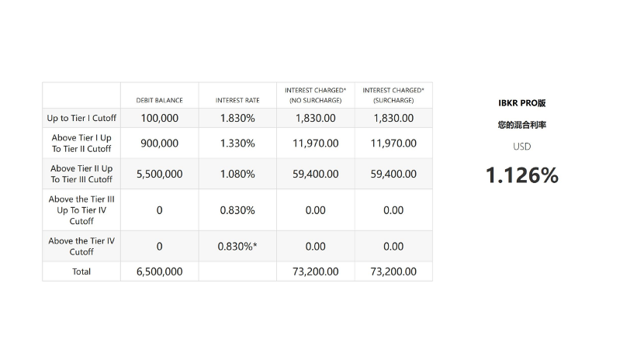Screen dimensions: 644x363
Task: Click the 1.080% interest rate cell
Action: pyautogui.click(x=237, y=174)
